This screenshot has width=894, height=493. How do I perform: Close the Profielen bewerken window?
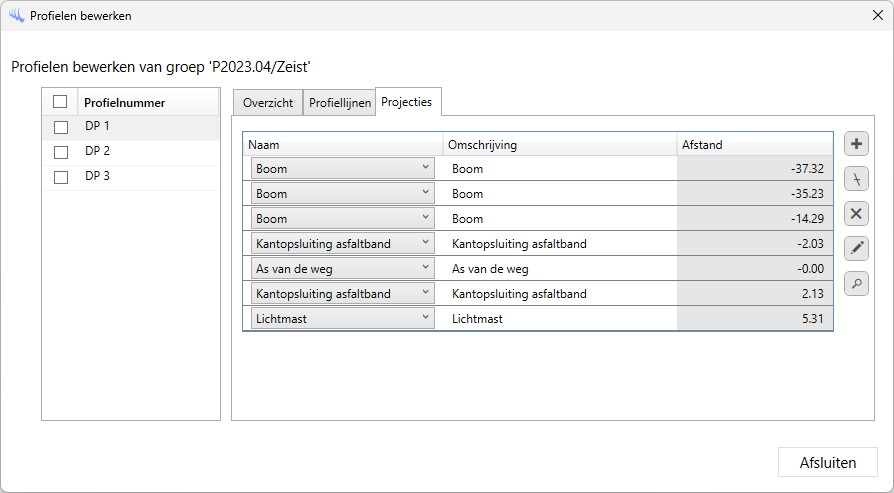(876, 15)
